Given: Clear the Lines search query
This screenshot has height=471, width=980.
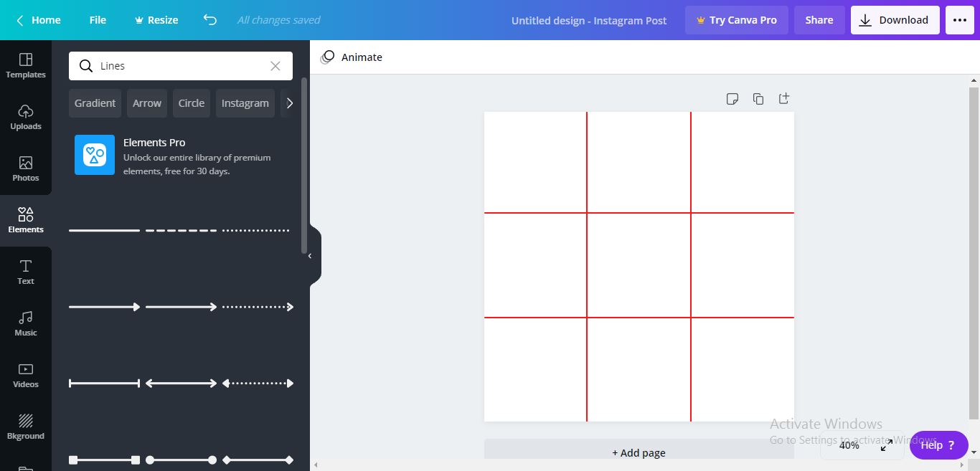Looking at the screenshot, I should [x=275, y=65].
